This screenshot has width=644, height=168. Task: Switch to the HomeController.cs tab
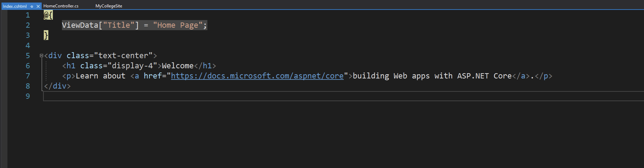(61, 6)
